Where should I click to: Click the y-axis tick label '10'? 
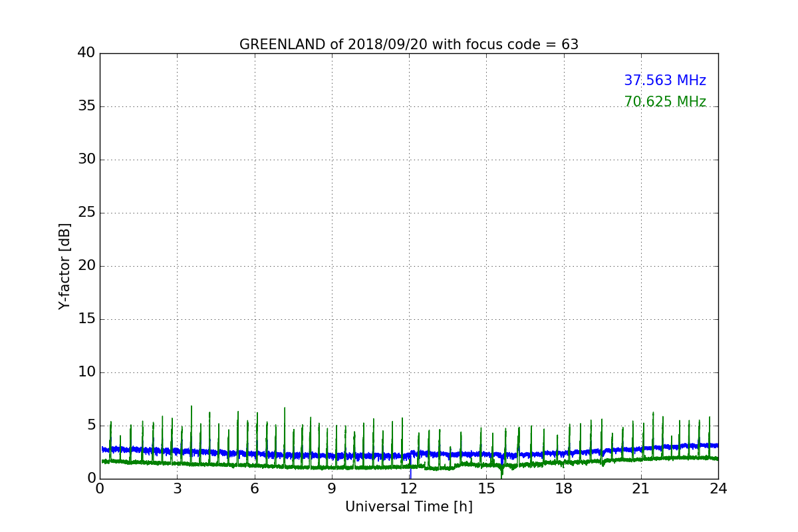86,372
